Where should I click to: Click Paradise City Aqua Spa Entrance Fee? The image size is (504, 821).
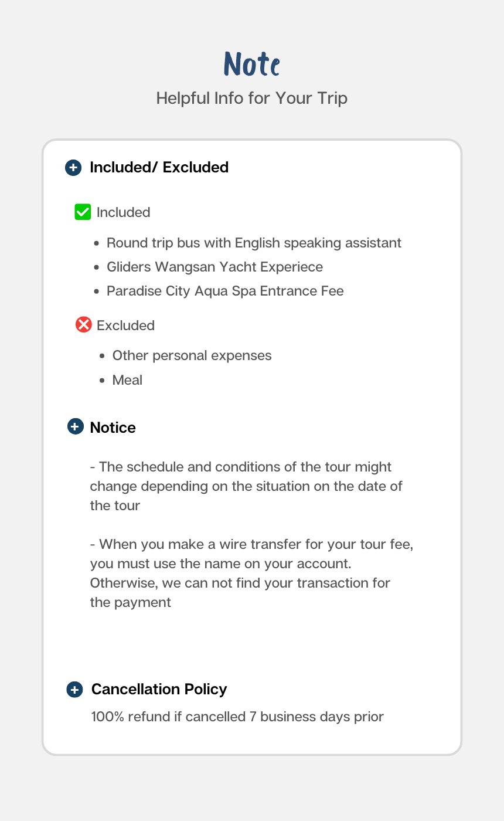coord(225,291)
